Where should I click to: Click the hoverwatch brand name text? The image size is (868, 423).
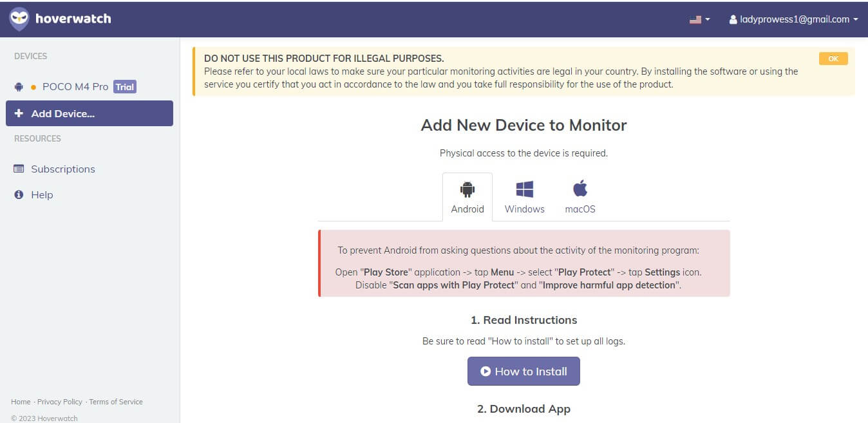[x=73, y=19]
